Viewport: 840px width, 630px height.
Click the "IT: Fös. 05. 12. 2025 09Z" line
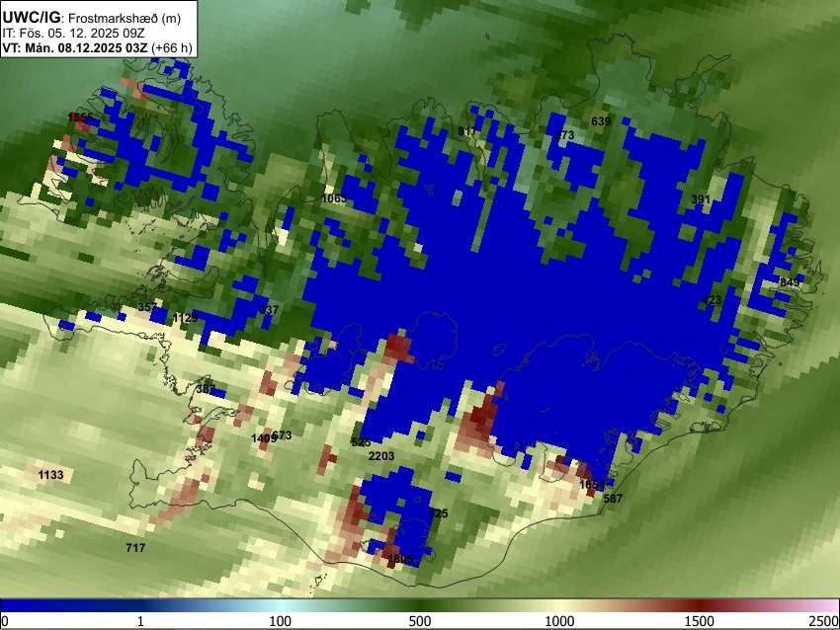pyautogui.click(x=73, y=34)
